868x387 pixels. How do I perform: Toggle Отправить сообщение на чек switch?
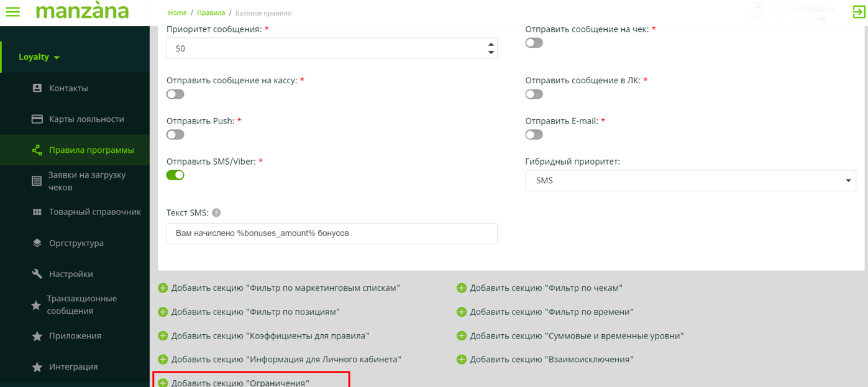point(534,43)
